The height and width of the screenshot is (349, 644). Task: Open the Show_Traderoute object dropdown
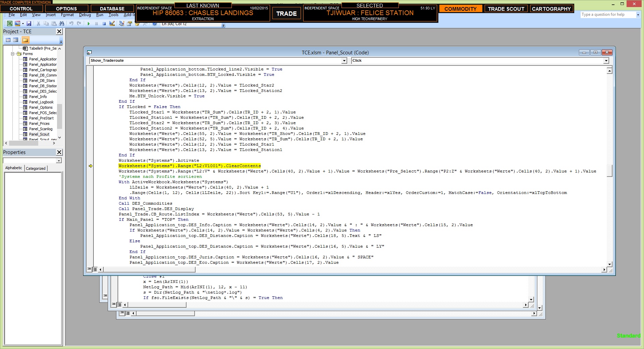pyautogui.click(x=344, y=61)
